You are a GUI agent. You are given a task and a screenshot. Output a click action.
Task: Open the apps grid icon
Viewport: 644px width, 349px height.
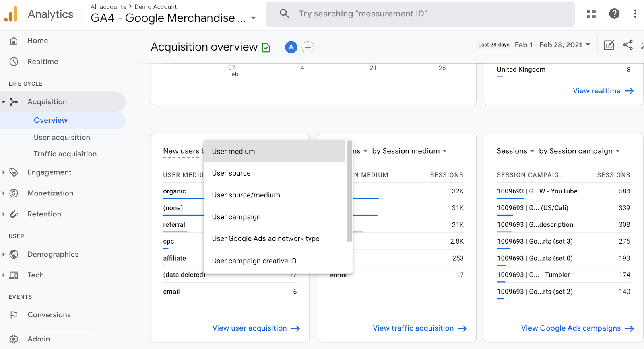591,14
